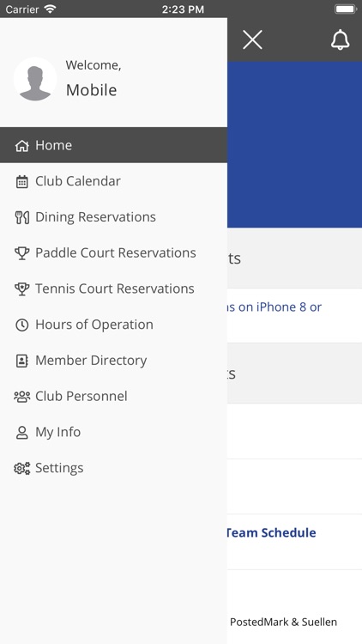The image size is (362, 644).
Task: Tap the trophy icon for Tennis Court
Action: [21, 289]
